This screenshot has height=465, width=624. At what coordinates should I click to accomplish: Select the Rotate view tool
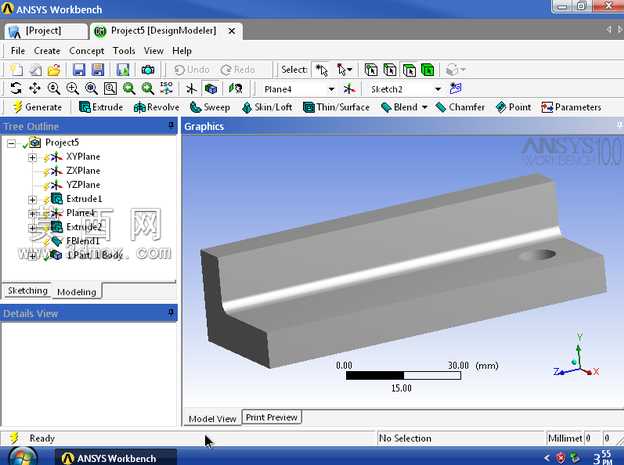point(16,88)
